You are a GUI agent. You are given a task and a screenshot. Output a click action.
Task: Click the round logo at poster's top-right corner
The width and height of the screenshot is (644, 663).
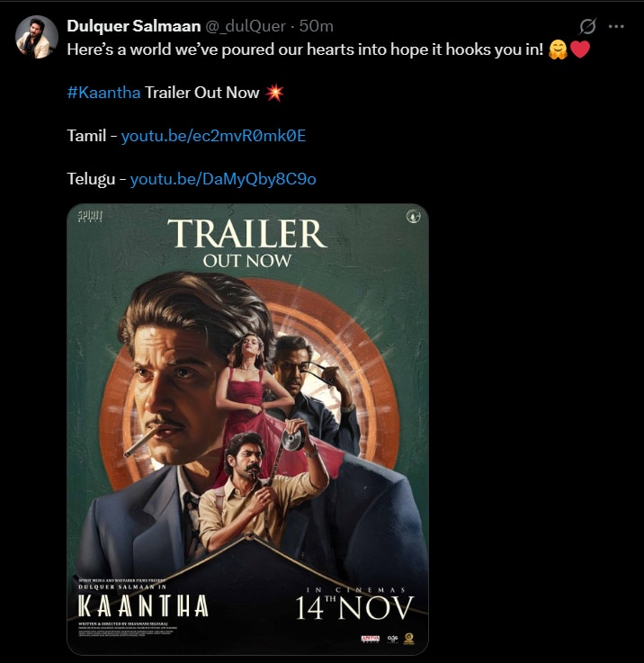click(414, 216)
